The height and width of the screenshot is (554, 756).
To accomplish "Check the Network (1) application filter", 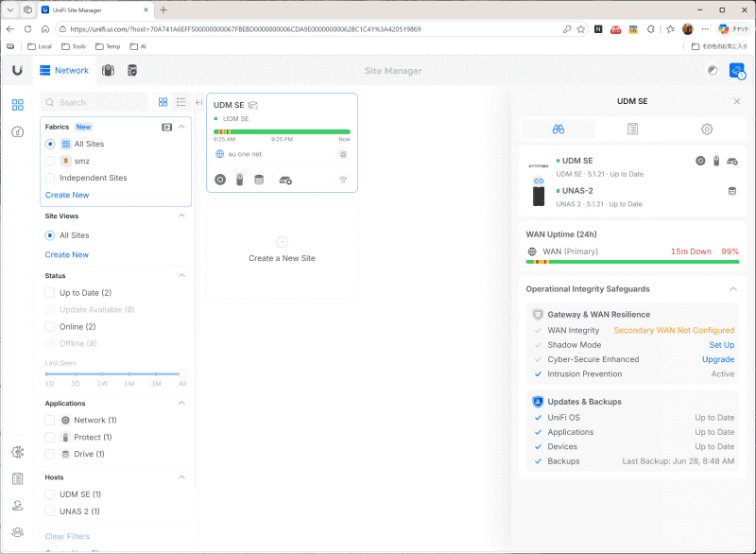I will [50, 421].
